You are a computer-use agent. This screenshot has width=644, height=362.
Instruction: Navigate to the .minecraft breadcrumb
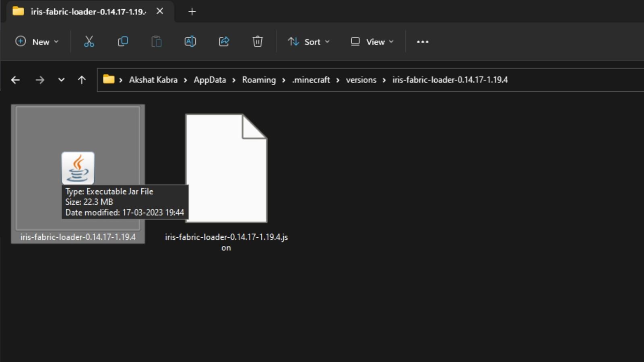pos(311,80)
